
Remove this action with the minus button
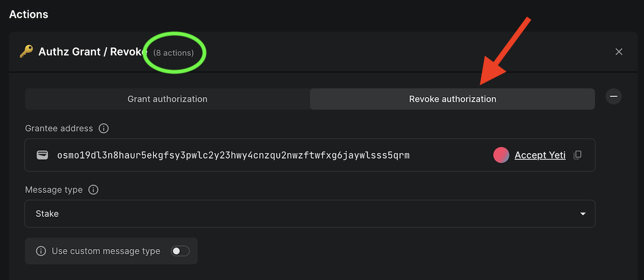click(613, 97)
